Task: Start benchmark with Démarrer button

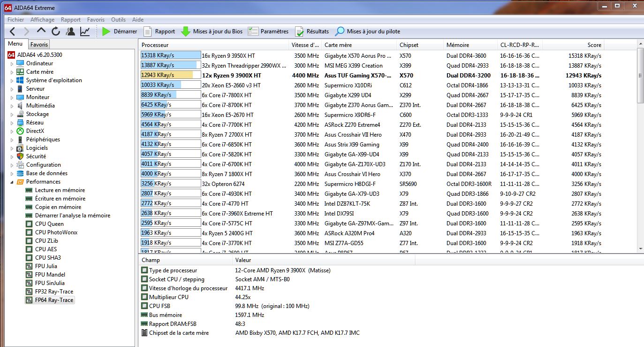Action: pyautogui.click(x=120, y=31)
